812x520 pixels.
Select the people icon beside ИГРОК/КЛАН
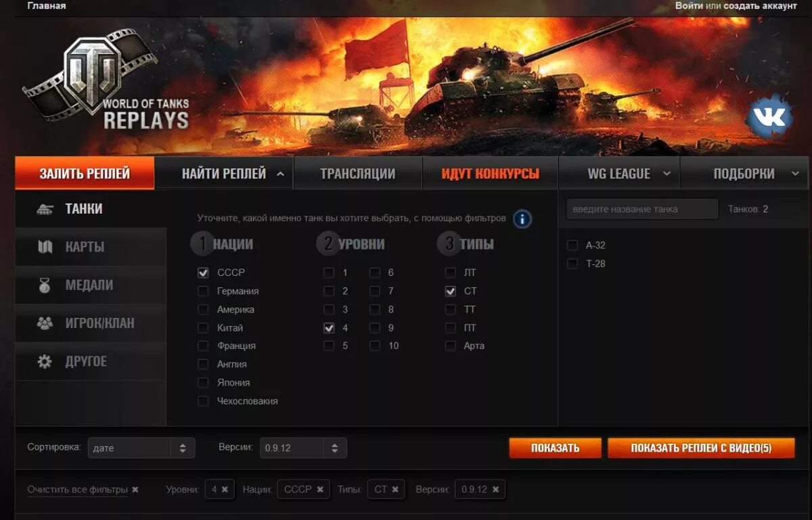click(x=45, y=323)
